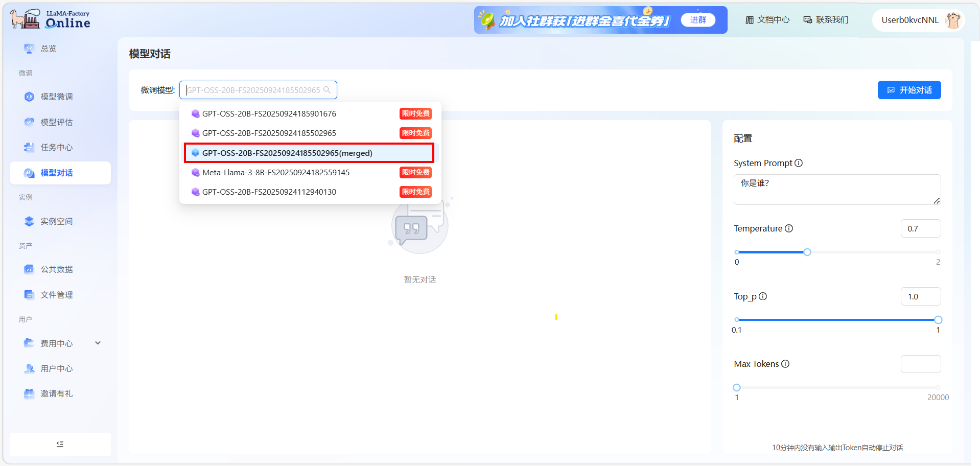Click the Top_p info icon
980x466 pixels.
(x=763, y=296)
